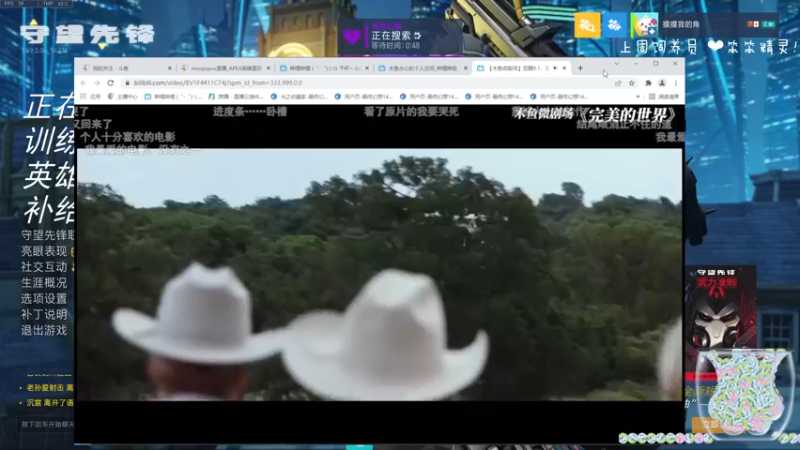Viewport: 800px width, 450px height.
Task: Open the Chrome three-dot menu
Action: click(x=676, y=83)
